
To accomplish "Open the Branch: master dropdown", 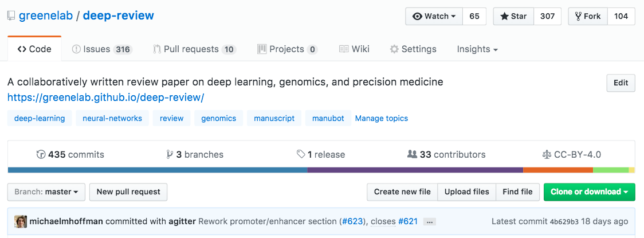I will (x=46, y=192).
